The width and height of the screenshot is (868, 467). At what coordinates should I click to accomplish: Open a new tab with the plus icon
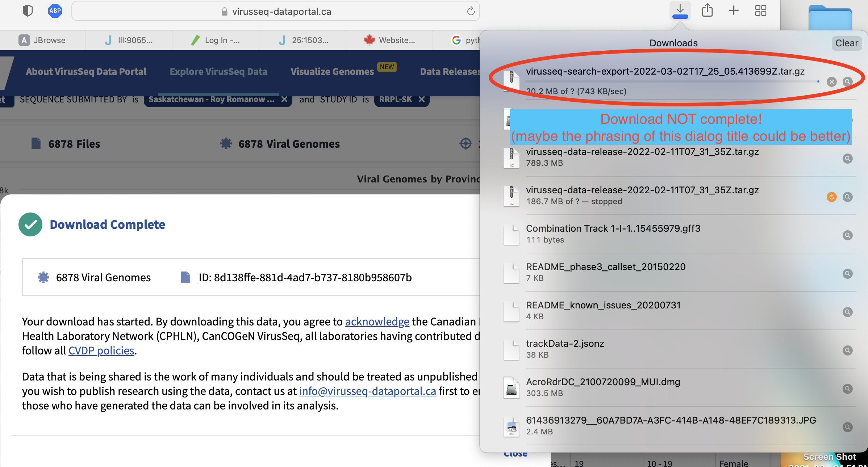pos(733,10)
